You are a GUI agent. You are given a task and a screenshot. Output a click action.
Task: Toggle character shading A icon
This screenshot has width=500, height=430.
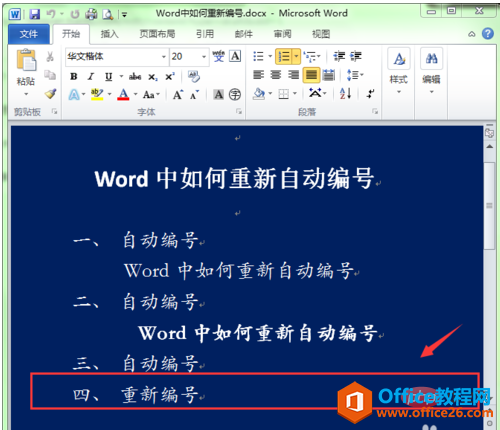[x=219, y=95]
